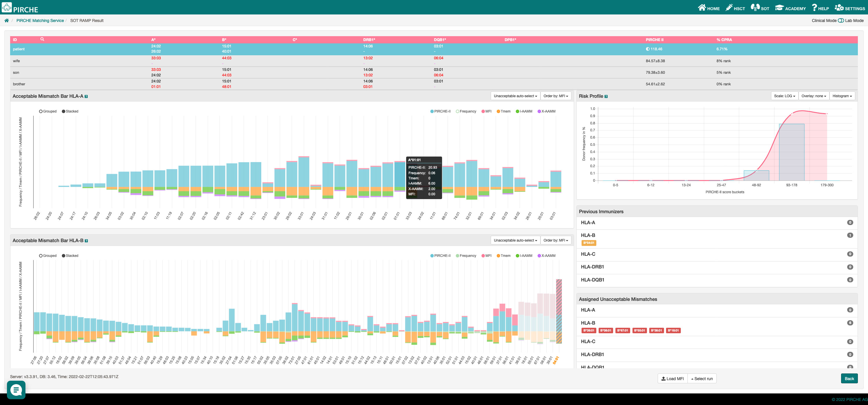Screen dimensions: 868x405
Task: Open help icon beside Risk Profile
Action: pos(606,96)
